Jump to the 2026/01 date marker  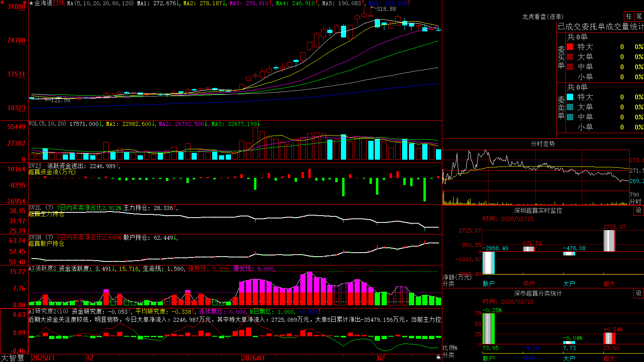253,358
